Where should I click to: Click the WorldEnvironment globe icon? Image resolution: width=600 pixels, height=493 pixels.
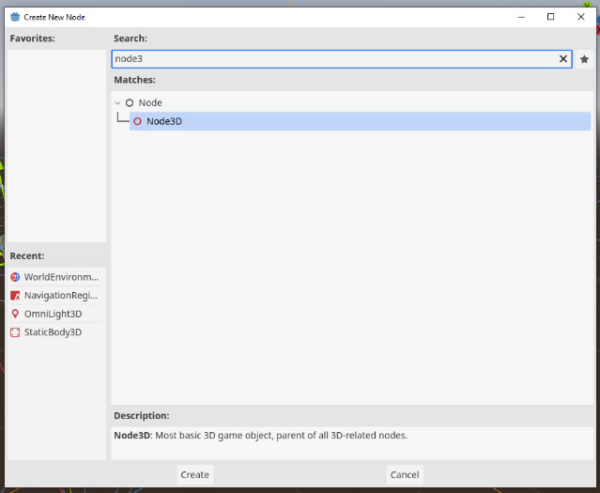[15, 277]
